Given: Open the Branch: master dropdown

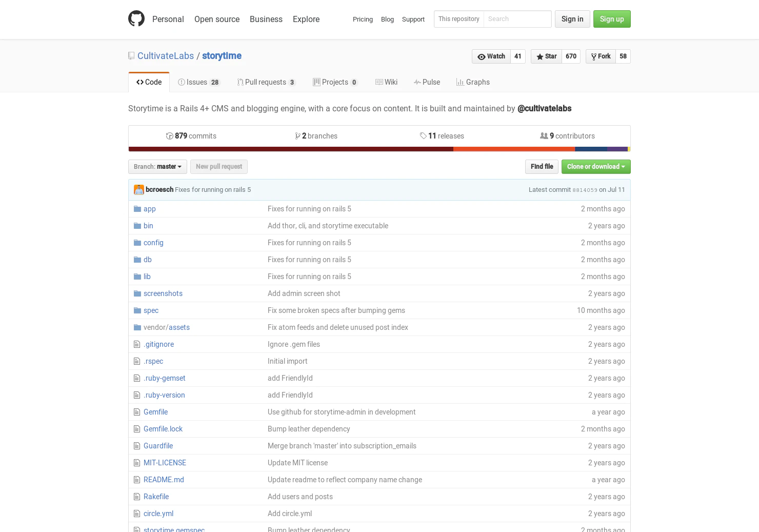Looking at the screenshot, I should (157, 167).
